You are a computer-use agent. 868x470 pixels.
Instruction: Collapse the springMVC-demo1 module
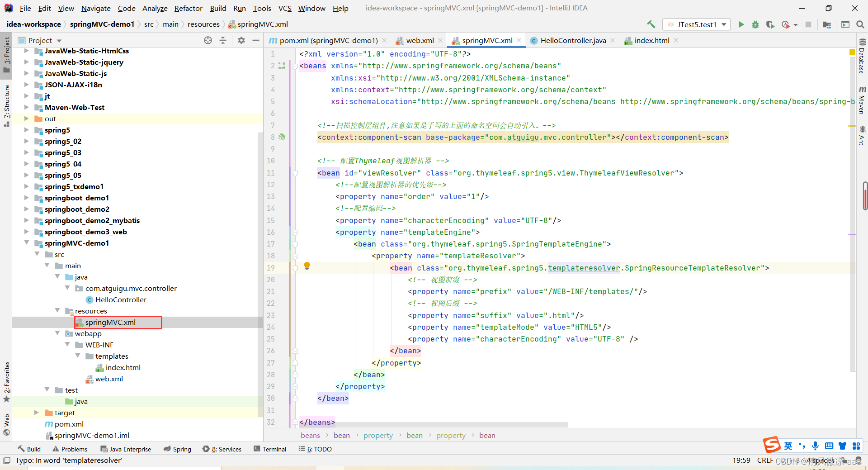click(x=26, y=243)
